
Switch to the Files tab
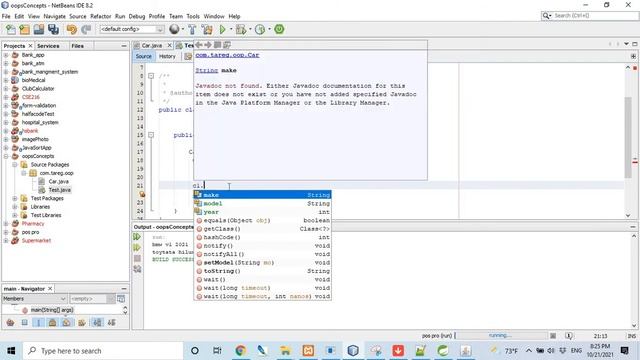point(78,46)
